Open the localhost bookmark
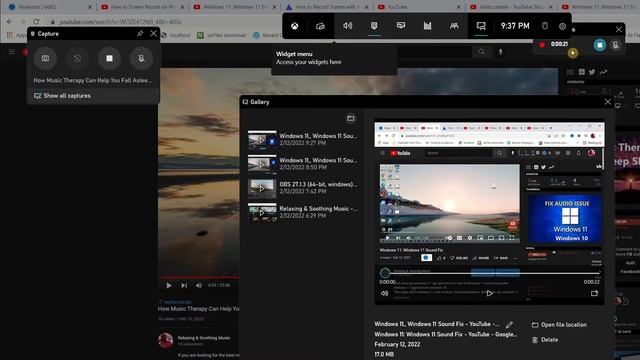Screen dimensions: 640x360 (176, 35)
